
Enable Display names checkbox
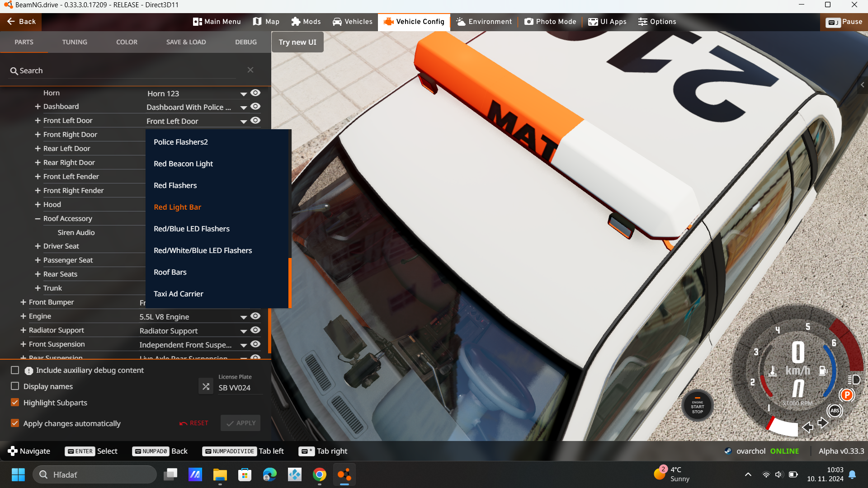pyautogui.click(x=15, y=386)
